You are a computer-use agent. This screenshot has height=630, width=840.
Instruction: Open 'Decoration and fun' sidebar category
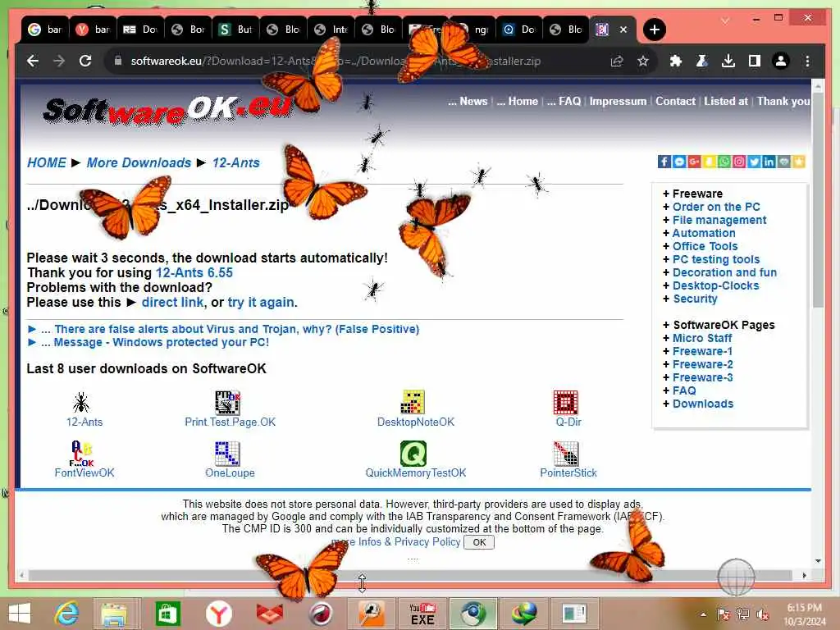pos(724,272)
